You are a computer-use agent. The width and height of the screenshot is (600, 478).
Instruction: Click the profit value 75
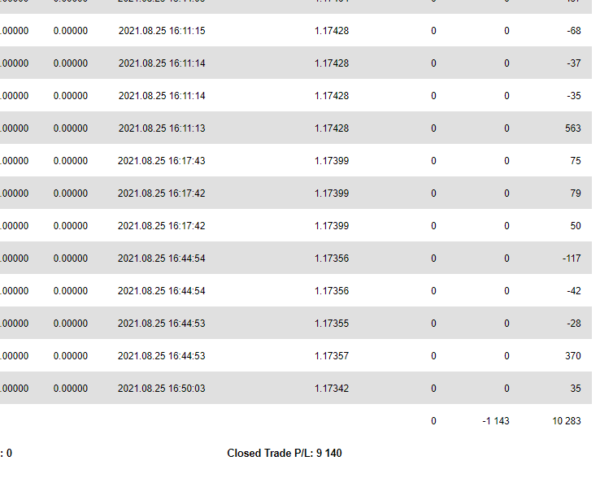pos(576,161)
